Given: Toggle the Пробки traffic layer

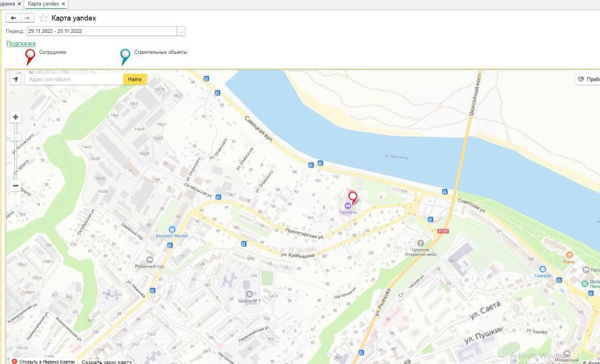Looking at the screenshot, I should [588, 79].
